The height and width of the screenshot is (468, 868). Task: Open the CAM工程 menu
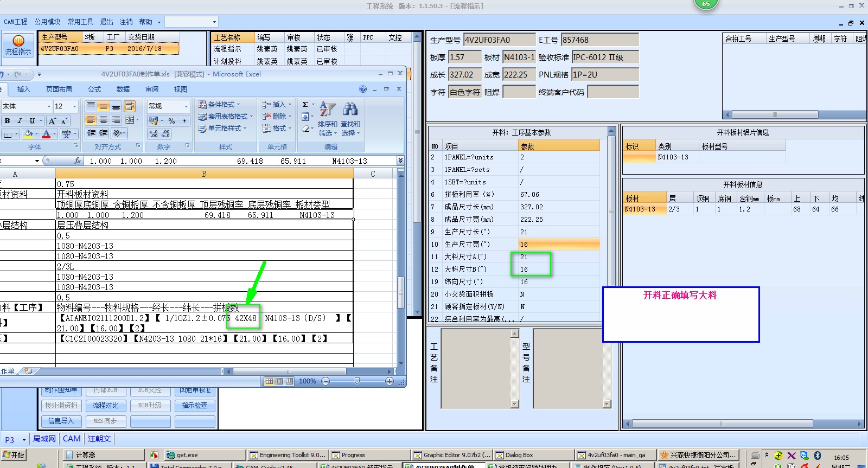(16, 22)
